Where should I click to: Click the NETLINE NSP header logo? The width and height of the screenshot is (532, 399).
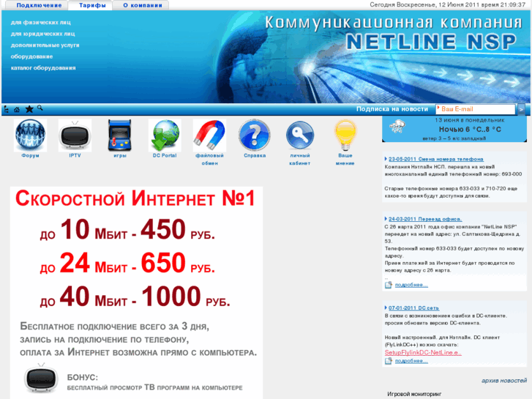[x=431, y=42]
